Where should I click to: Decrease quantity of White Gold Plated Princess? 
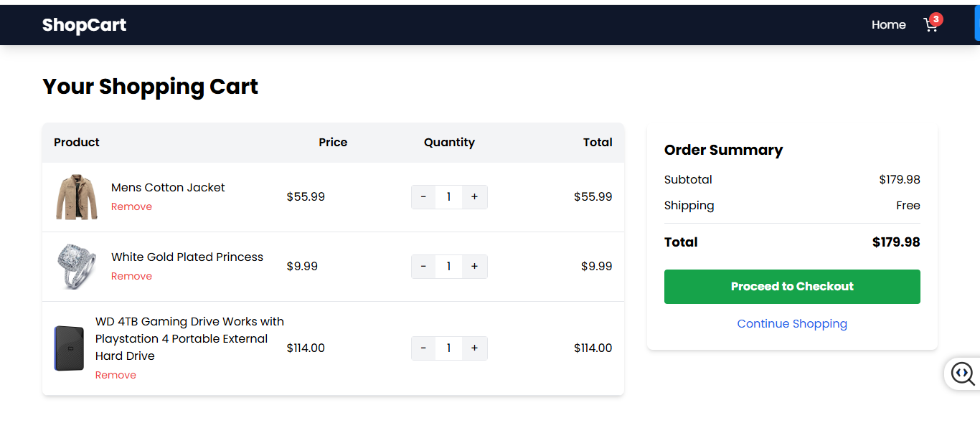coord(423,267)
